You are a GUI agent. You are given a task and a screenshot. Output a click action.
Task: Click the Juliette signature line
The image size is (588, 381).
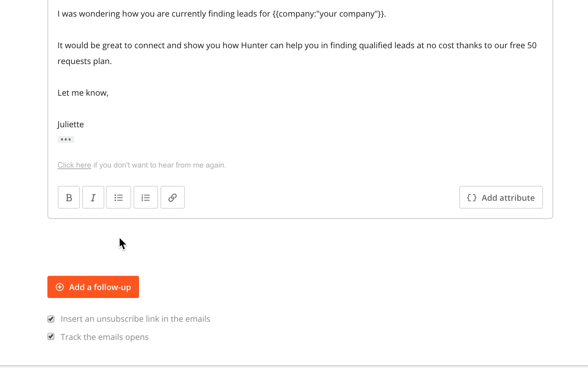pyautogui.click(x=70, y=124)
